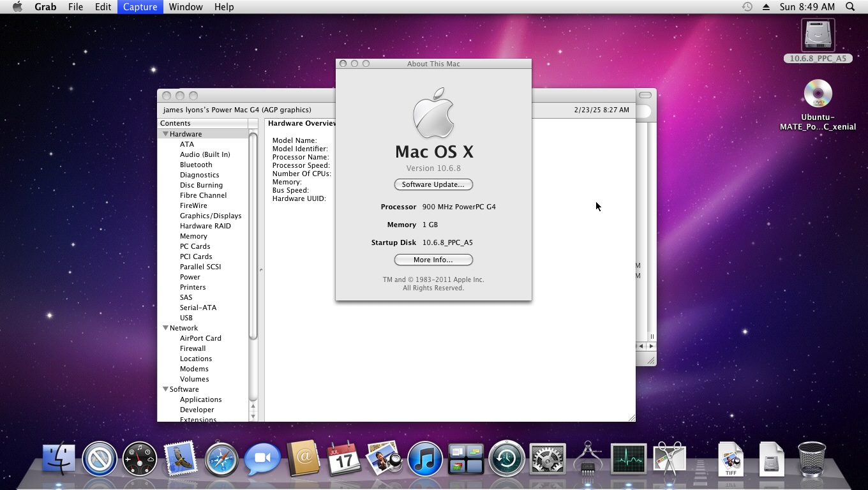Image resolution: width=868 pixels, height=490 pixels.
Task: Click the blue prohibited-sign app in Dock
Action: (100, 459)
